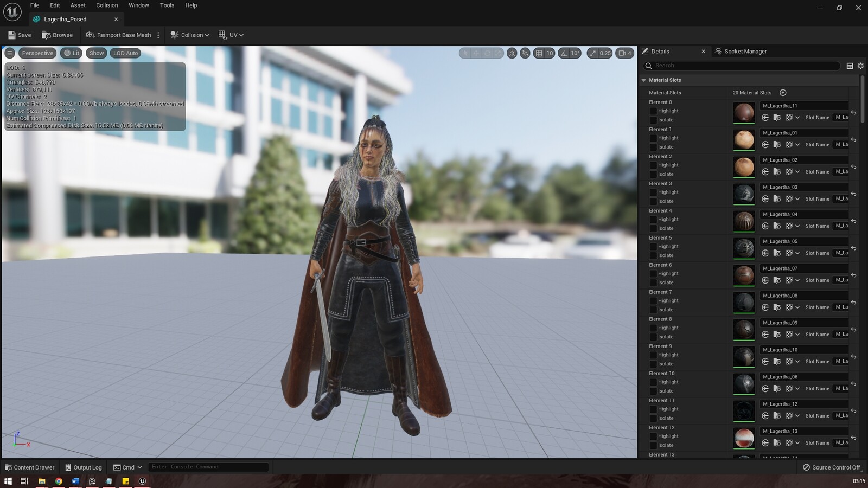Enable Isolate for Element 4
The height and width of the screenshot is (488, 868).
point(653,228)
